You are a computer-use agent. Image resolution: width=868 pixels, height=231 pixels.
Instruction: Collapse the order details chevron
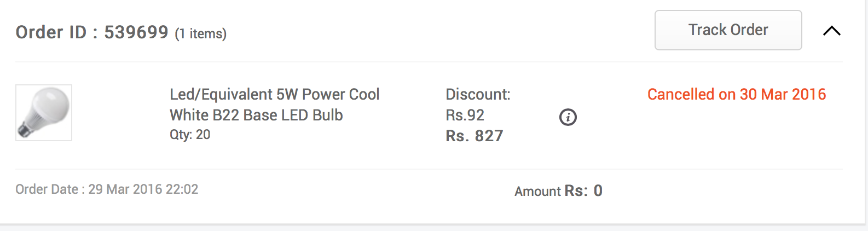[831, 31]
